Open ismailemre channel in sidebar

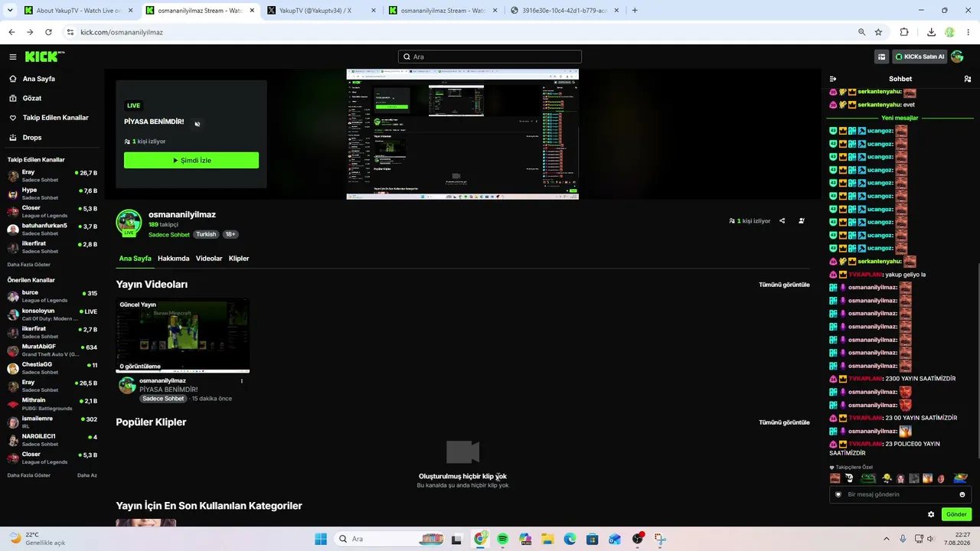click(x=52, y=422)
